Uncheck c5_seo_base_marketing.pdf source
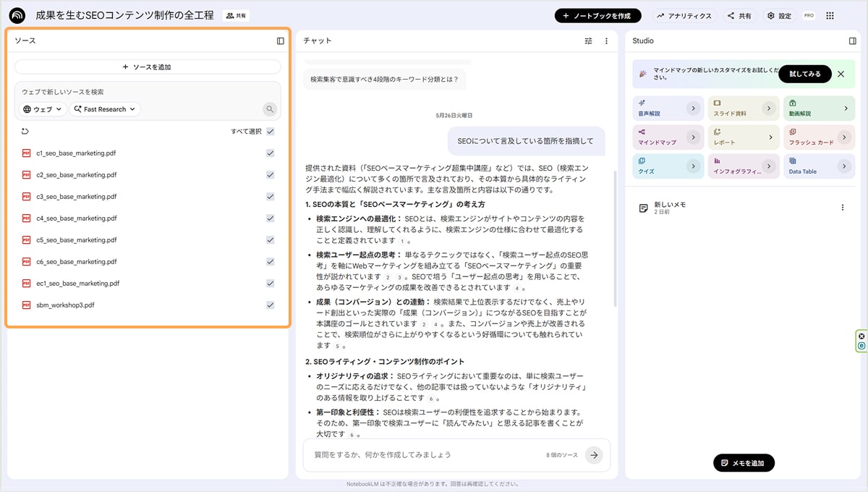The image size is (868, 492). [x=270, y=240]
